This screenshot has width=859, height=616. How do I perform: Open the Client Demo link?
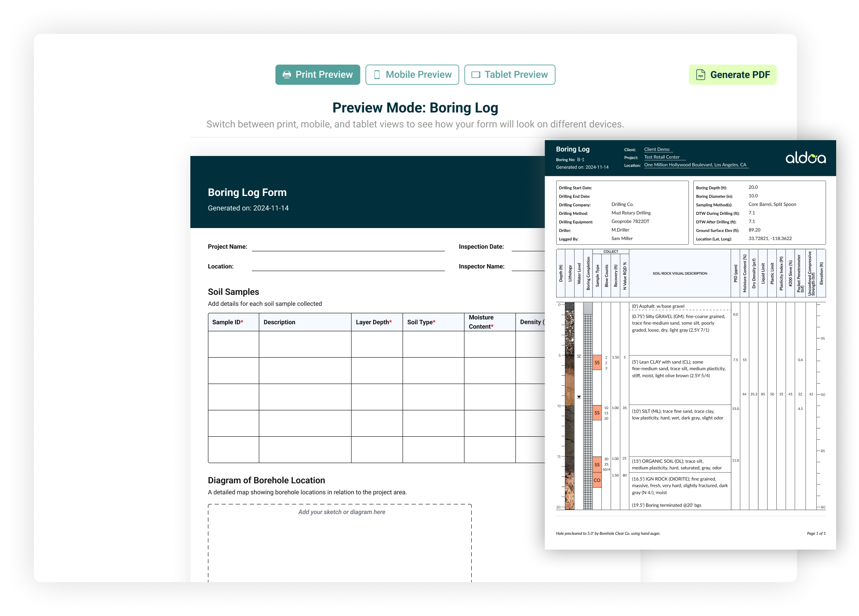(x=657, y=149)
